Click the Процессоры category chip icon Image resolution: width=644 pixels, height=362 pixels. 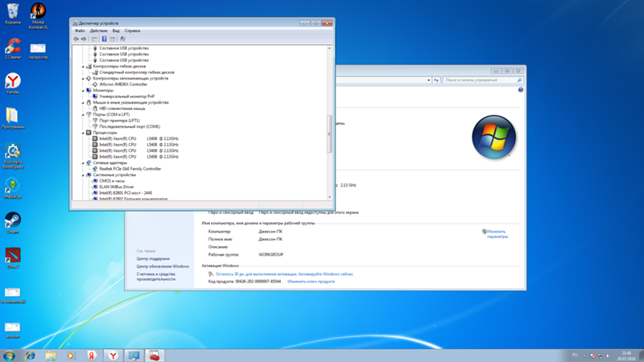(x=89, y=133)
